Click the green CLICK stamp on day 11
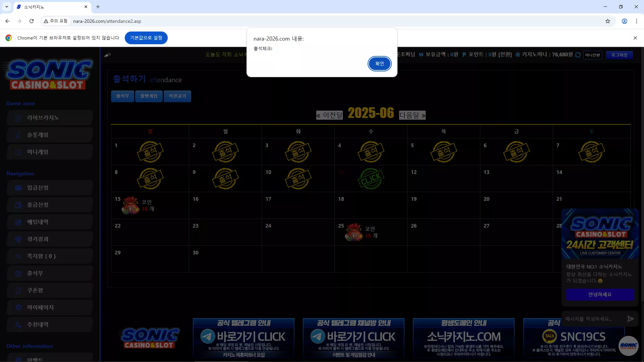Image resolution: width=644 pixels, height=362 pixels. (x=371, y=179)
